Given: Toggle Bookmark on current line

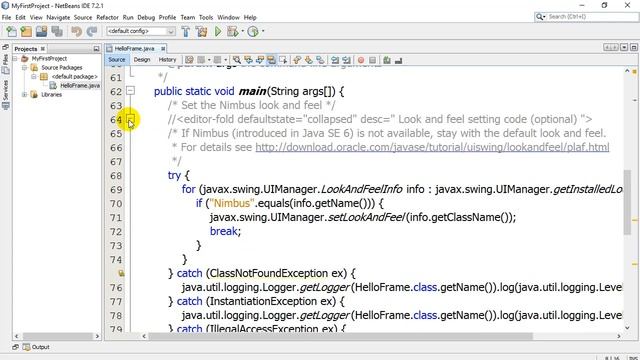Looking at the screenshot, I should pos(320,60).
